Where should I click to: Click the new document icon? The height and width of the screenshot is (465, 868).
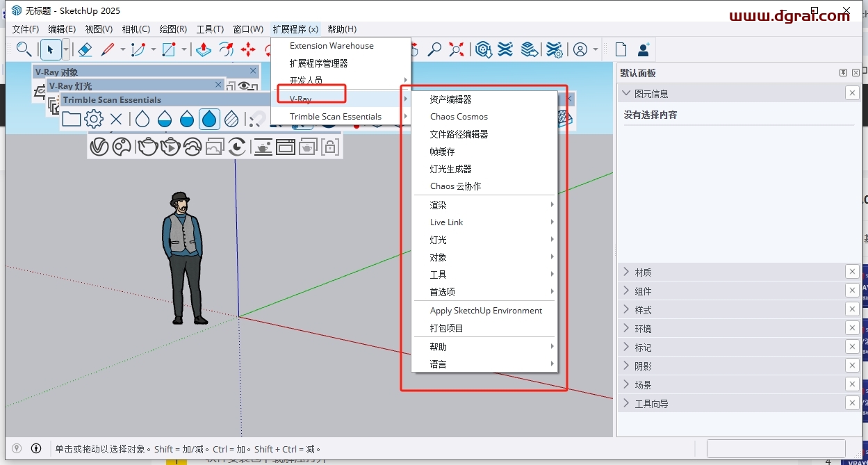(621, 49)
